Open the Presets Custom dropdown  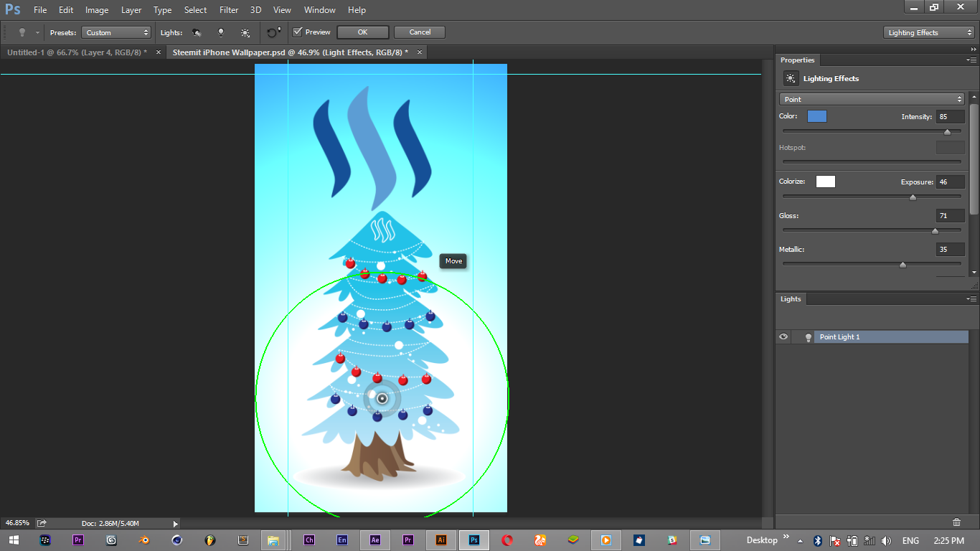(x=116, y=32)
